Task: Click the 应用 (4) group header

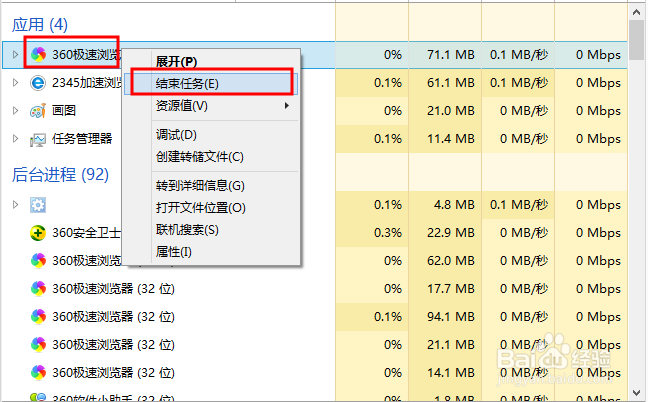Action: click(x=40, y=25)
